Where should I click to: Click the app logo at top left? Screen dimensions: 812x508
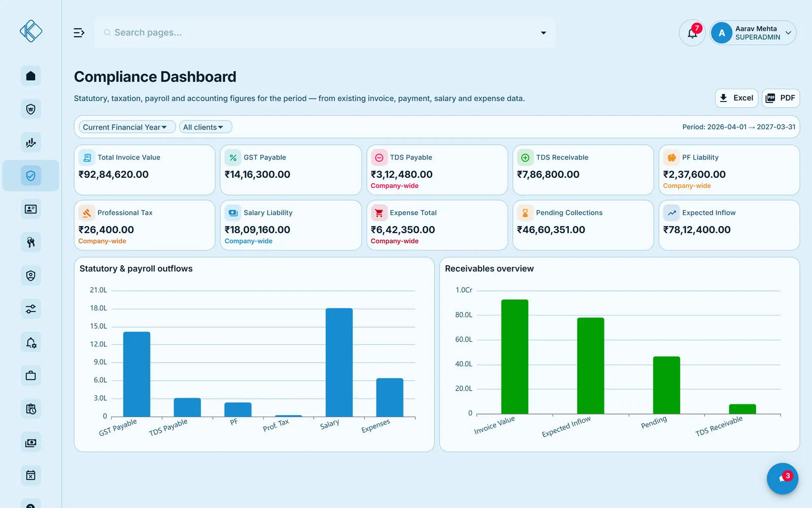[x=31, y=31]
